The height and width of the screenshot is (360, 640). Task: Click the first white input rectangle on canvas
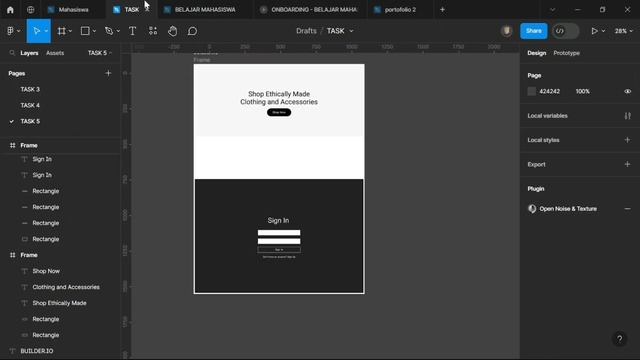click(279, 233)
